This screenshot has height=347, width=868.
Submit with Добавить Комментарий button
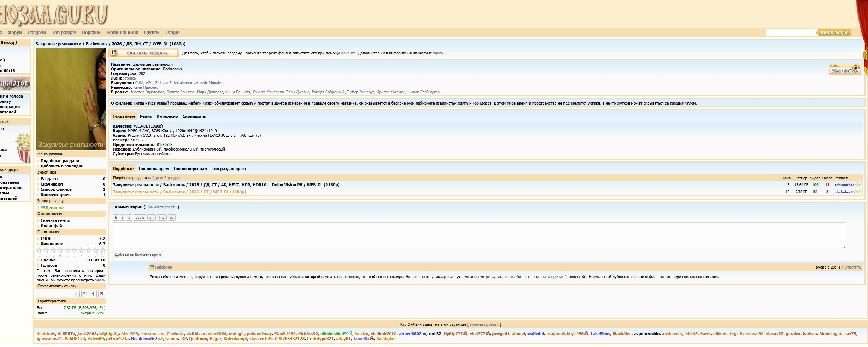click(138, 254)
